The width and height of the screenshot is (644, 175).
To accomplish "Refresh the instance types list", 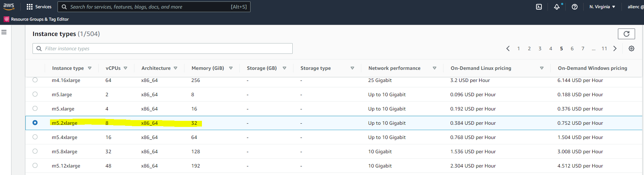I will point(626,34).
